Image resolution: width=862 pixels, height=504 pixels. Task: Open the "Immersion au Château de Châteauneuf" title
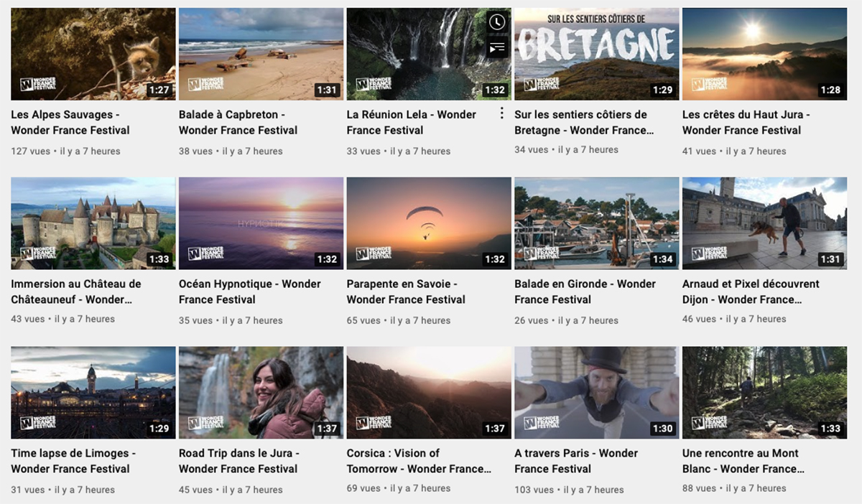(x=76, y=291)
